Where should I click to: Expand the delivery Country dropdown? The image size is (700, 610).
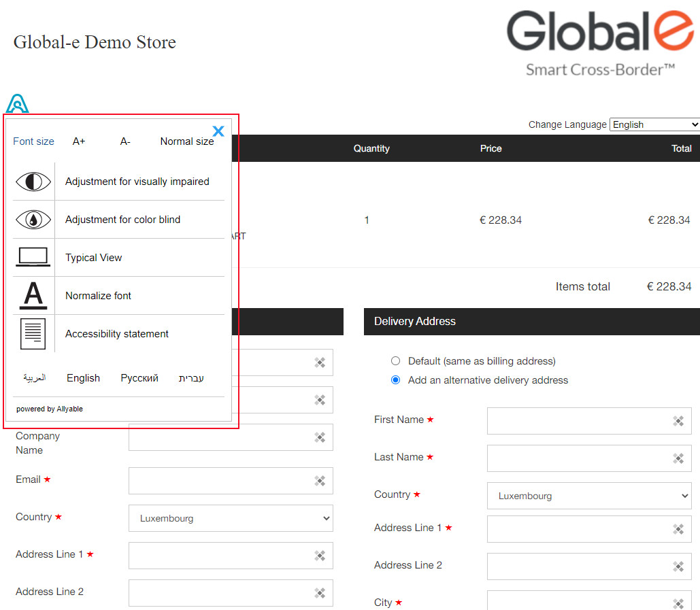click(589, 496)
